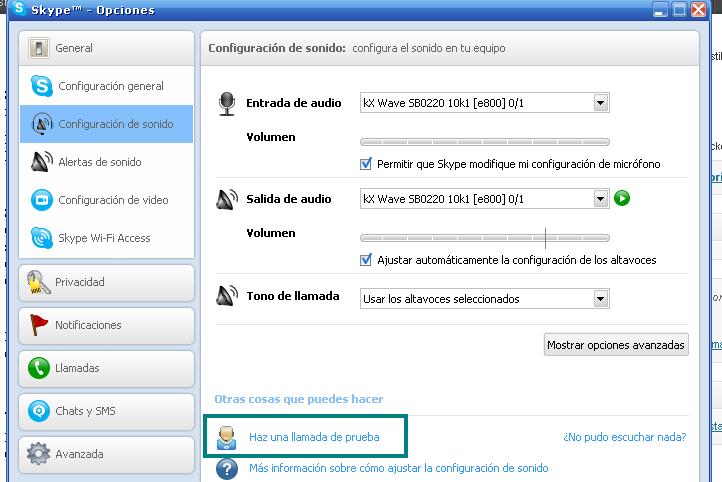
Task: Click the blue help question mark icon
Action: point(227,468)
